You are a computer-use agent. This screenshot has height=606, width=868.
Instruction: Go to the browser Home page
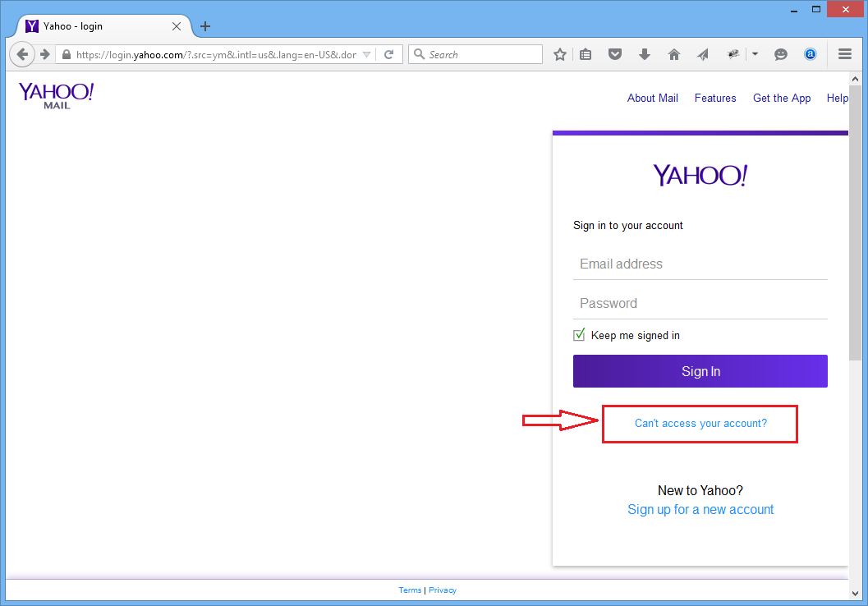coord(674,54)
